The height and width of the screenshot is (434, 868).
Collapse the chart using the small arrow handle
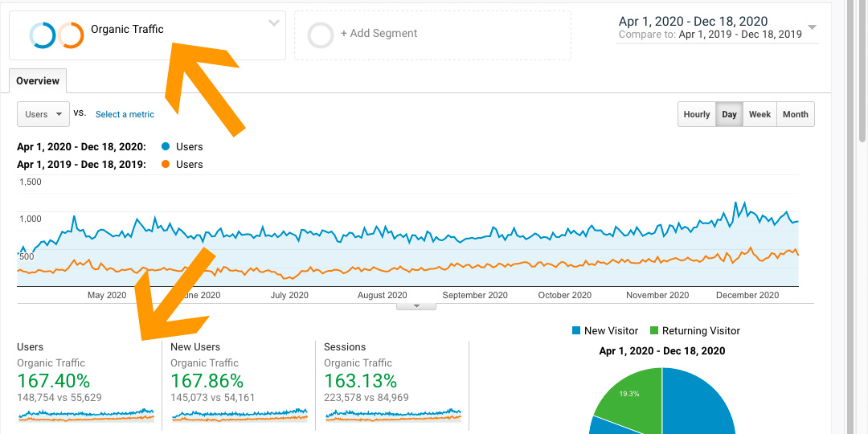[417, 306]
